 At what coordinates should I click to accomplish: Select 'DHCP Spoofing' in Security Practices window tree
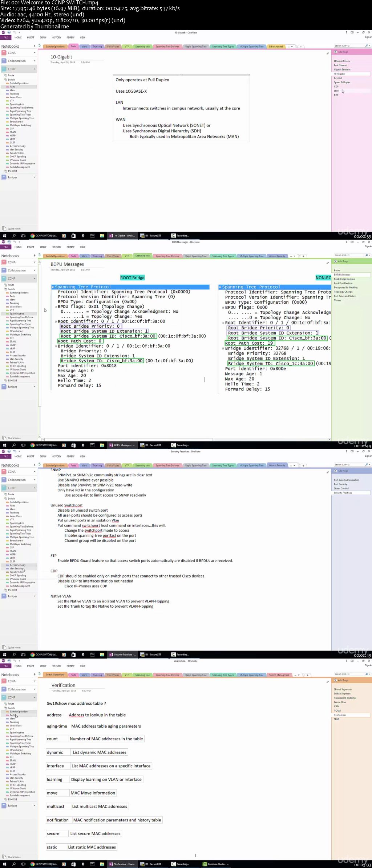pyautogui.click(x=18, y=576)
